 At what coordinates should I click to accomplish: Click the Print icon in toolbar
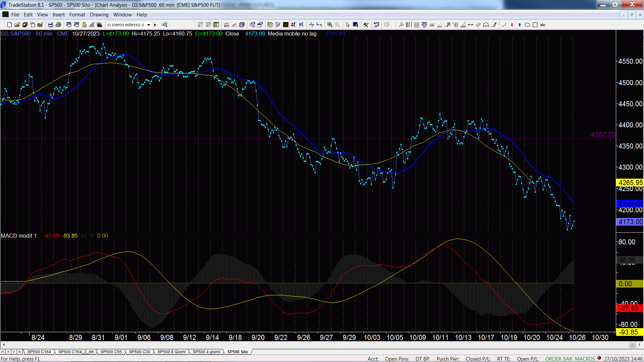pyautogui.click(x=58, y=25)
